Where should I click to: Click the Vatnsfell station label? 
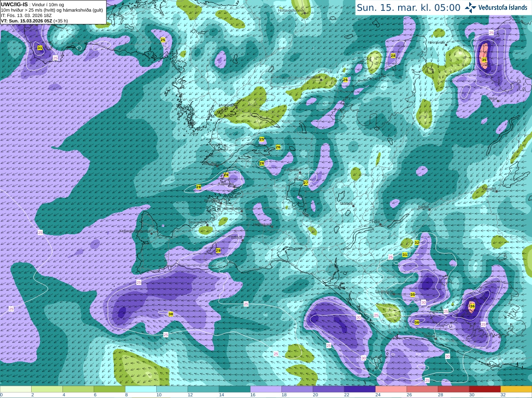tap(489, 189)
